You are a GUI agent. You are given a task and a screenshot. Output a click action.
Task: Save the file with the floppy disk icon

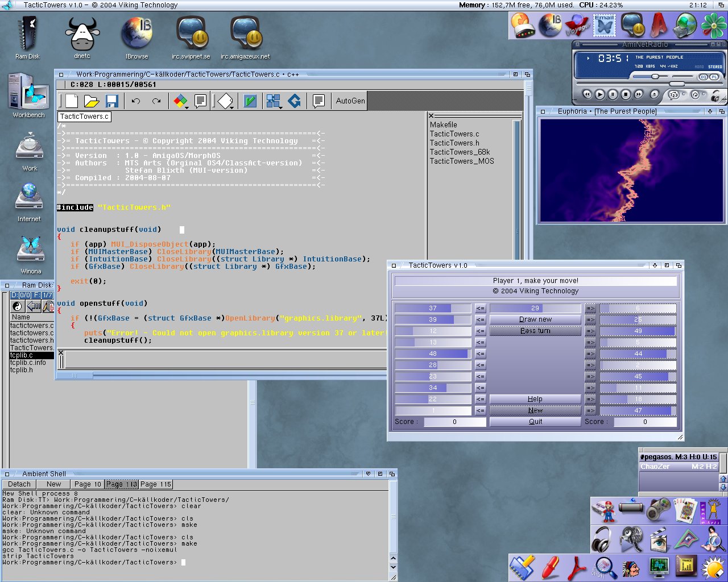point(112,101)
